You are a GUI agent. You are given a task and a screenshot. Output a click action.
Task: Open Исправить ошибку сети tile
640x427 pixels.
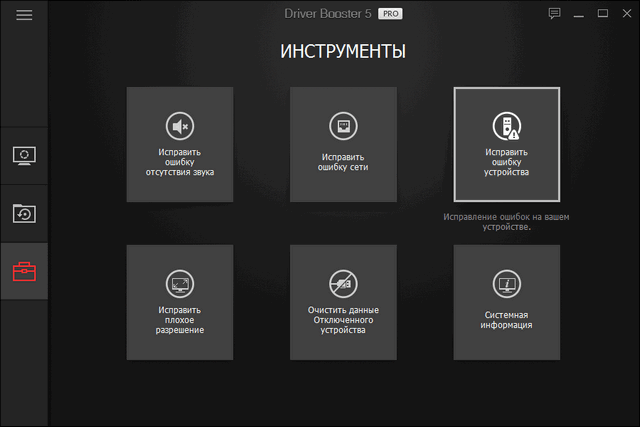tap(343, 145)
